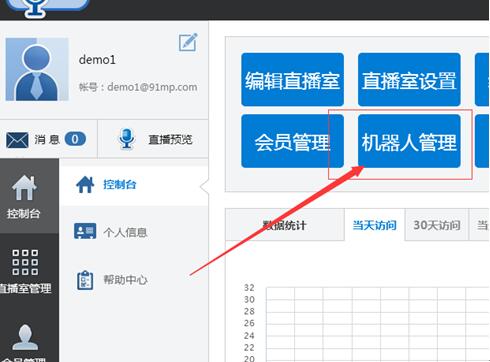Screen dimensions: 490x362
Task: Switch to the 当天访问 tab
Action: (375, 225)
